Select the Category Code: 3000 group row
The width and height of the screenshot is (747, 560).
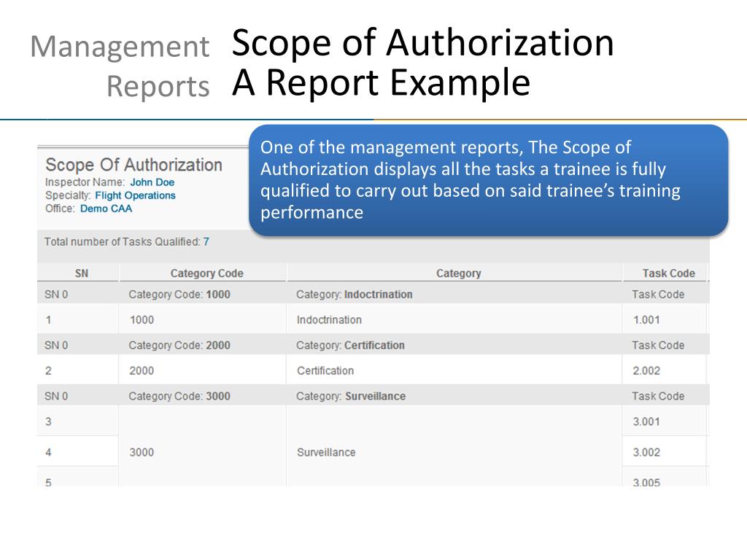[x=373, y=396]
